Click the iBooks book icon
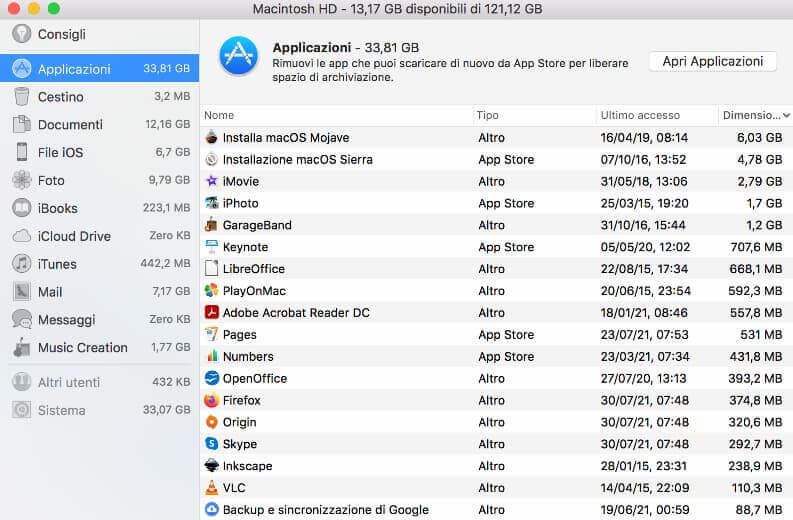The height and width of the screenshot is (520, 793). click(x=21, y=208)
